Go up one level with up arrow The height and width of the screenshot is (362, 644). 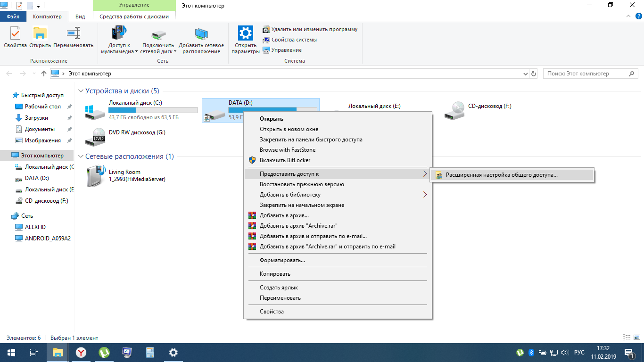[44, 74]
